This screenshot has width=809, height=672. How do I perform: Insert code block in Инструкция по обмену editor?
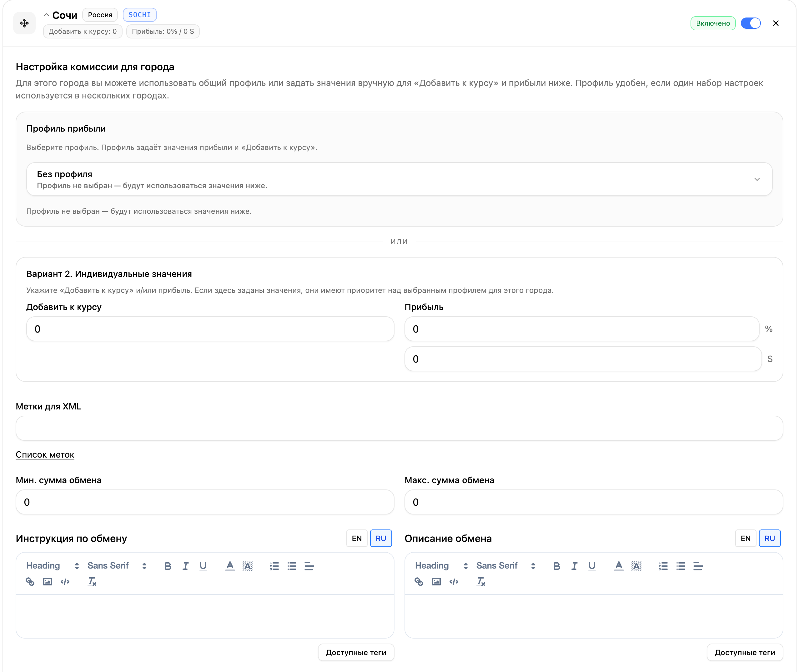pyautogui.click(x=65, y=581)
